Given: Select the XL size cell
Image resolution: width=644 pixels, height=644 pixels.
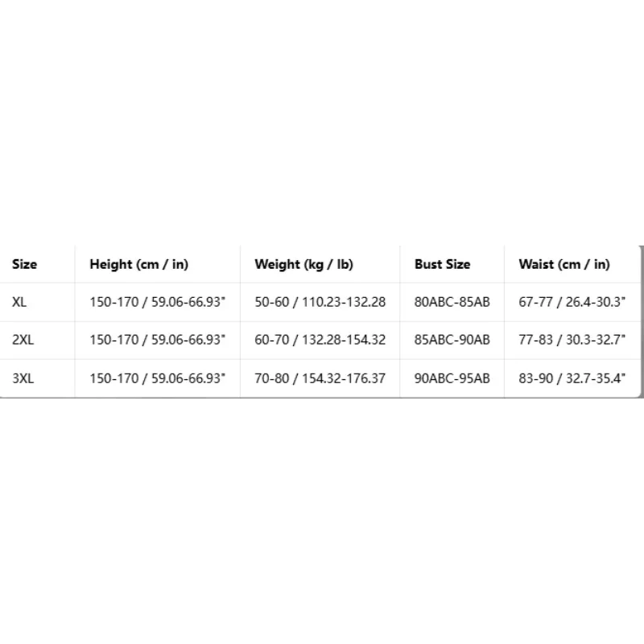Looking at the screenshot, I should (x=19, y=302).
